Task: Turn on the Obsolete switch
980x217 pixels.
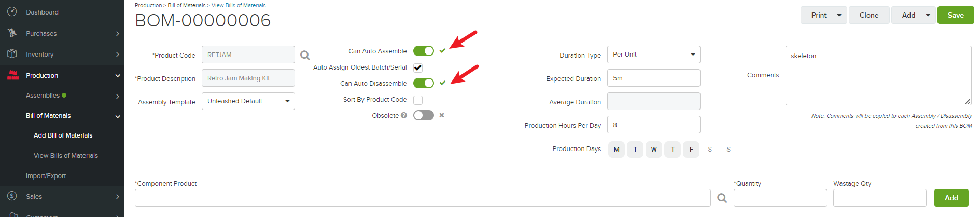Action: (424, 115)
